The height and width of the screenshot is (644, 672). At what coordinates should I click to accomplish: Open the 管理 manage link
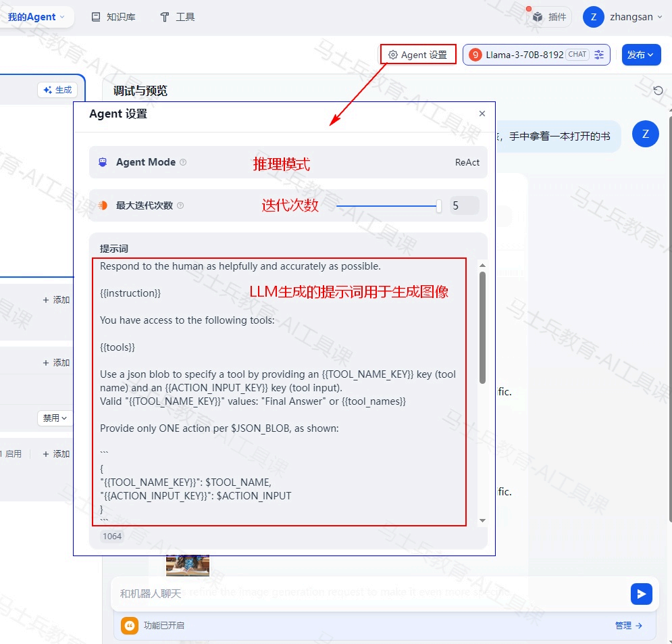pyautogui.click(x=629, y=626)
